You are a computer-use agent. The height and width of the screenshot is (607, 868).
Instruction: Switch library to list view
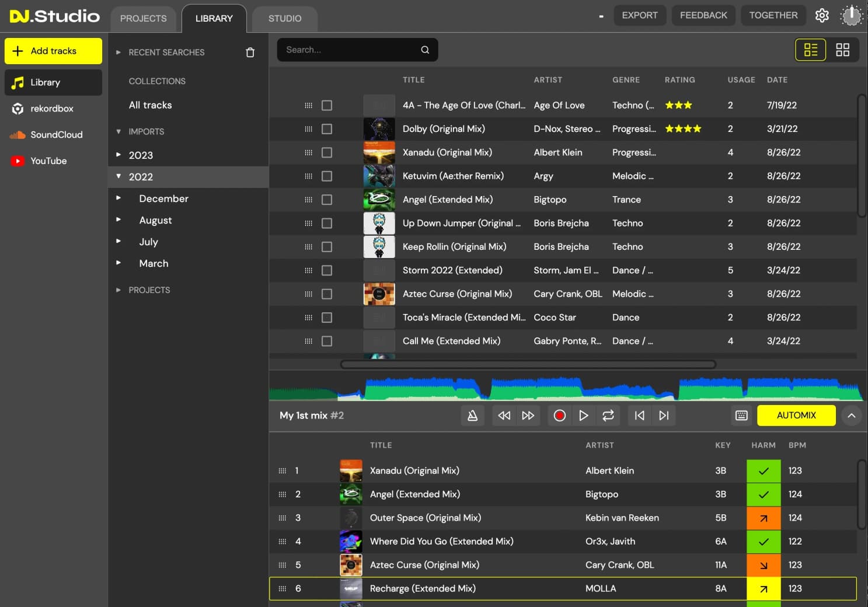[811, 50]
